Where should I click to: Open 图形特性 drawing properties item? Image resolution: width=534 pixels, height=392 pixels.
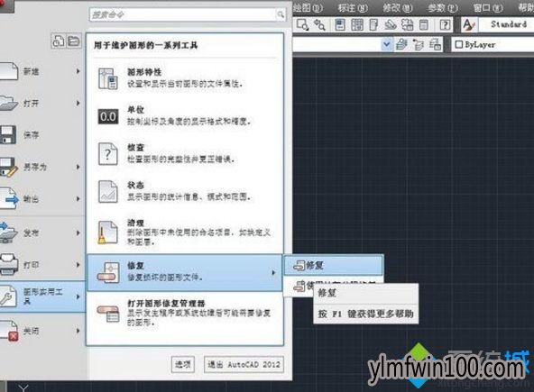185,77
